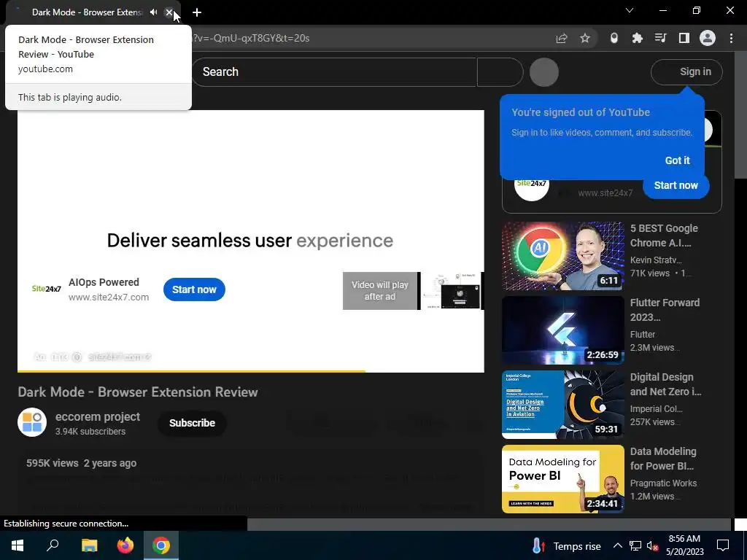The height and width of the screenshot is (560, 747).
Task: Open Chrome three-dot menu
Action: click(x=731, y=38)
